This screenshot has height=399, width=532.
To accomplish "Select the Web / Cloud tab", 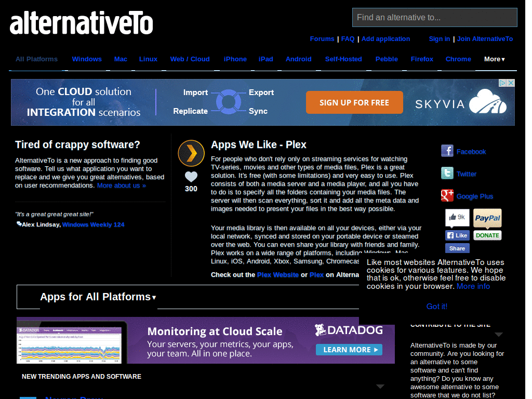I will coord(190,59).
